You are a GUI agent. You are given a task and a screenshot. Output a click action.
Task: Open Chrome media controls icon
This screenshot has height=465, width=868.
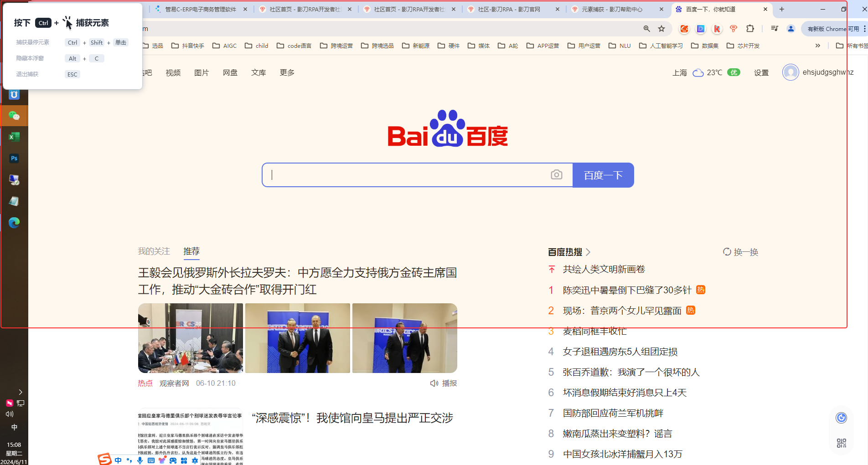click(775, 29)
